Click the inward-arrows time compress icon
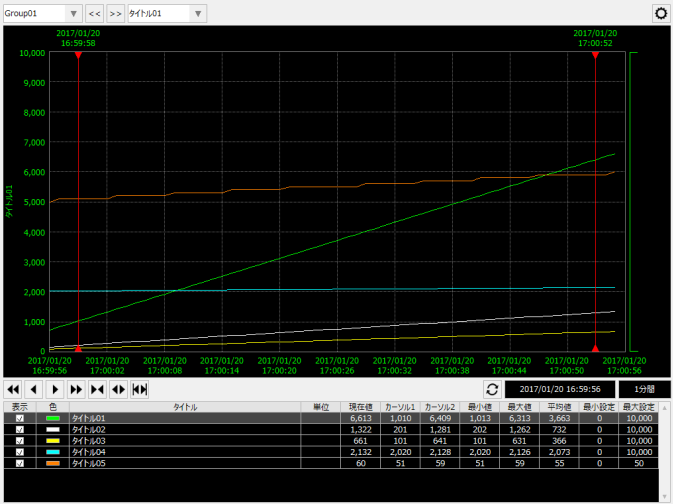Viewport: 673px width, 504px height. click(97, 389)
